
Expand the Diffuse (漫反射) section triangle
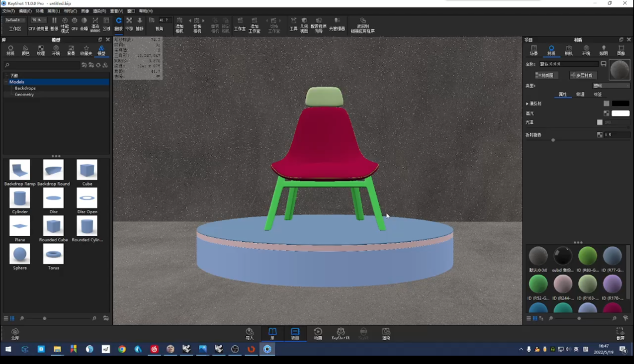pyautogui.click(x=527, y=103)
